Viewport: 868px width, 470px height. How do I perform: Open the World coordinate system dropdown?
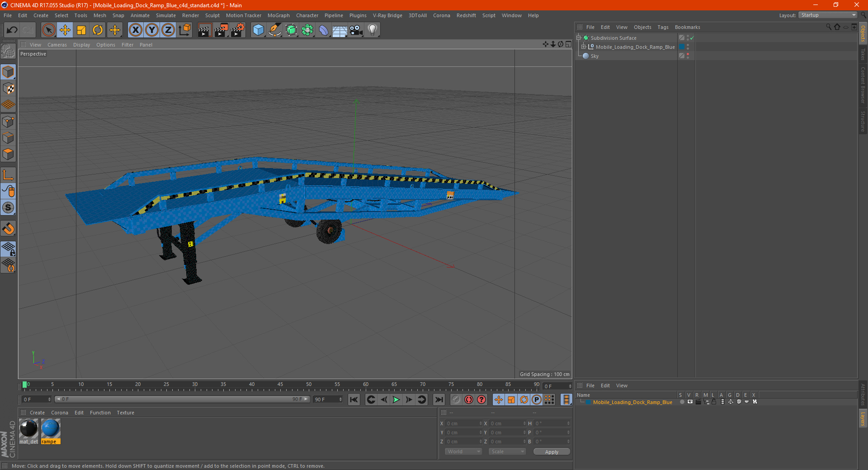point(463,451)
